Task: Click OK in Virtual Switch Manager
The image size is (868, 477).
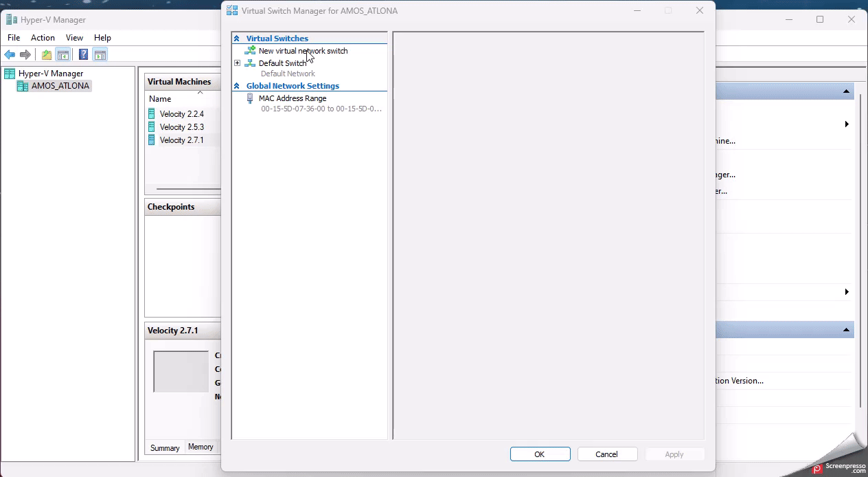Action: coord(540,454)
